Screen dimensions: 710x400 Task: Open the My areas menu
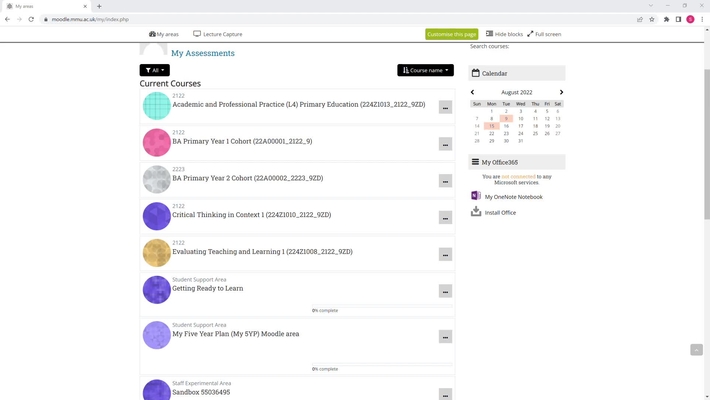[x=164, y=34]
